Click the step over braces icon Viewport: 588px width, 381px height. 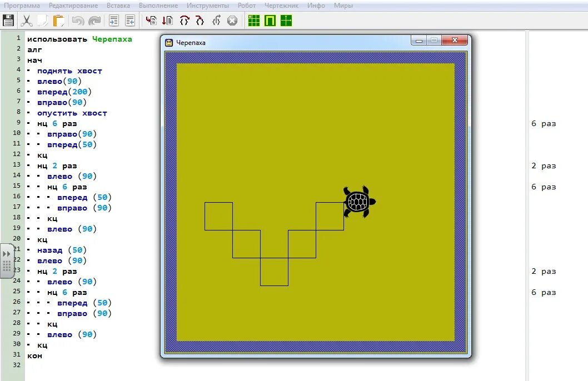[184, 20]
